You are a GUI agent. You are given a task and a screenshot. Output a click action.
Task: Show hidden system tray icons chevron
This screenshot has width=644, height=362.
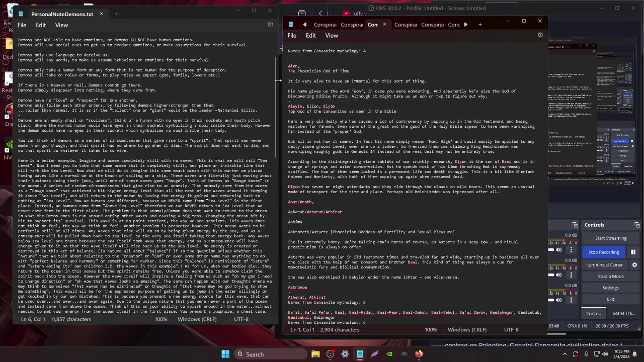pos(565,354)
